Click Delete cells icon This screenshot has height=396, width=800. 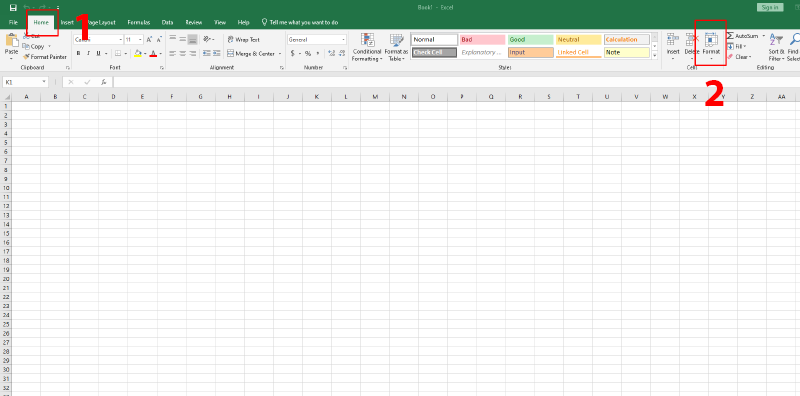(692, 39)
